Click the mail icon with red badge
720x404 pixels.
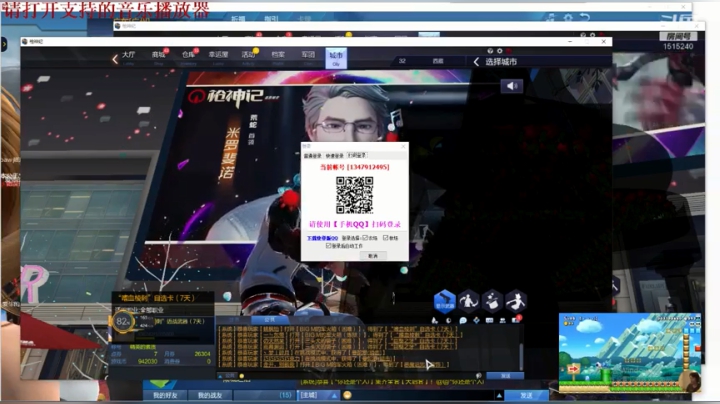(x=516, y=320)
